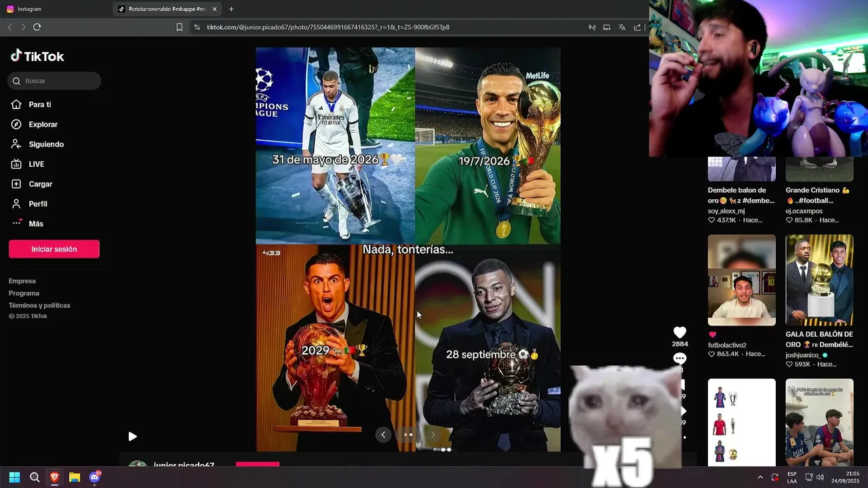Image resolution: width=868 pixels, height=488 pixels.
Task: Click the TikTok logo
Action: pos(37,56)
